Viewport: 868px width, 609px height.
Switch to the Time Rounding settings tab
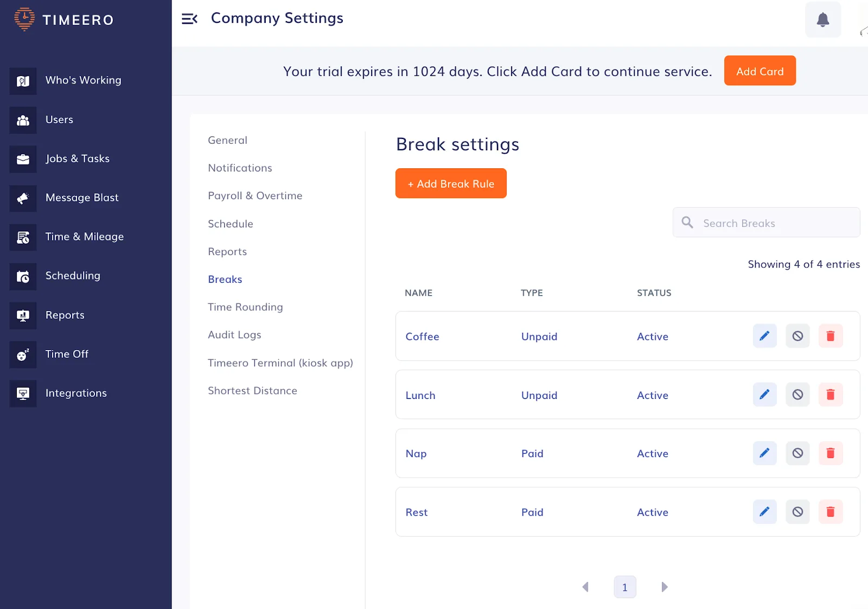pyautogui.click(x=245, y=307)
